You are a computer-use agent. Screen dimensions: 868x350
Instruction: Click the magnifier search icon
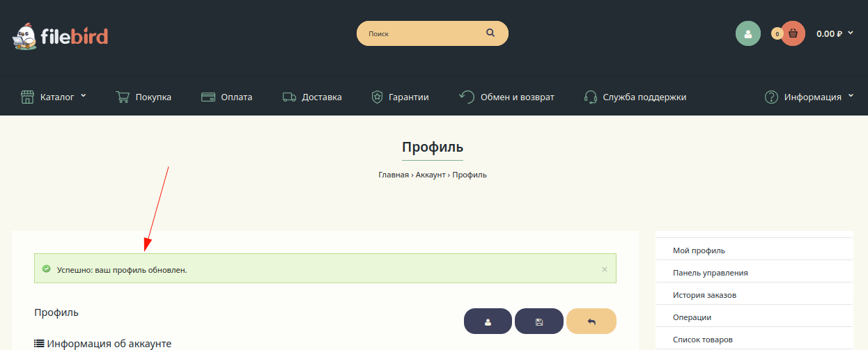tap(490, 33)
